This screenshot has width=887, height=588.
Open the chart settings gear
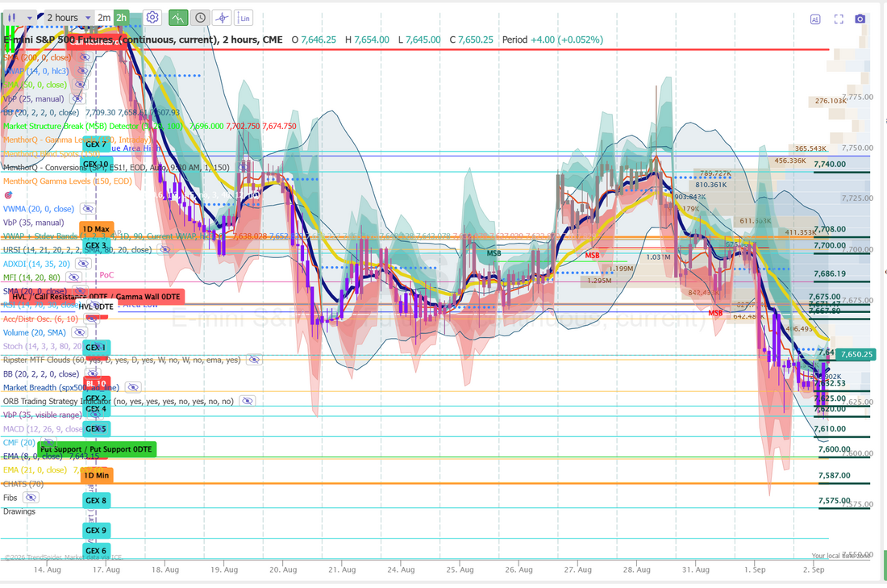pyautogui.click(x=152, y=18)
